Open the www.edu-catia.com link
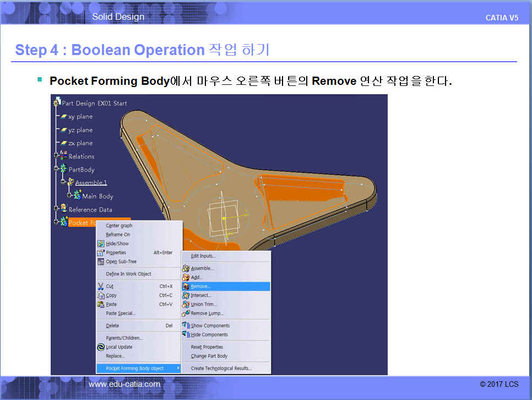This screenshot has height=400, width=532. (124, 384)
